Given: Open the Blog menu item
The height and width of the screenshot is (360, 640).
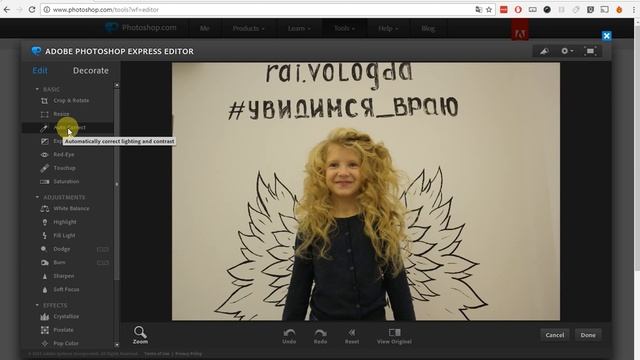Looking at the screenshot, I should 428,28.
